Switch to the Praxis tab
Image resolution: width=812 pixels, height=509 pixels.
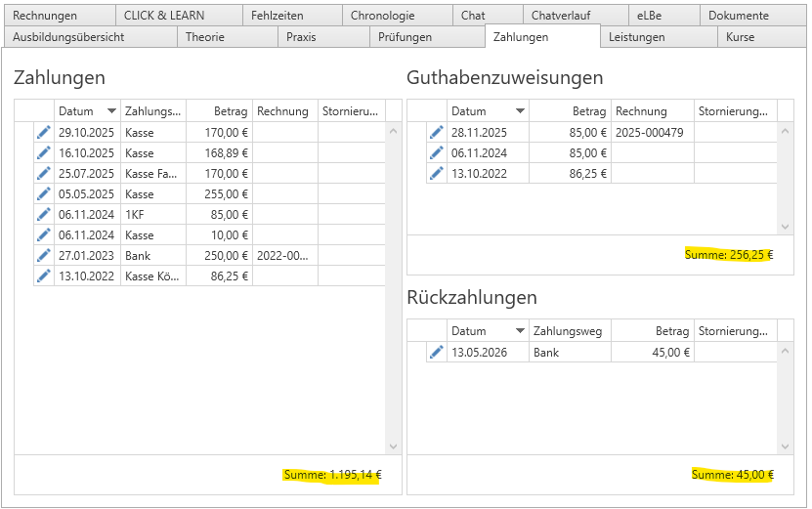[x=323, y=37]
